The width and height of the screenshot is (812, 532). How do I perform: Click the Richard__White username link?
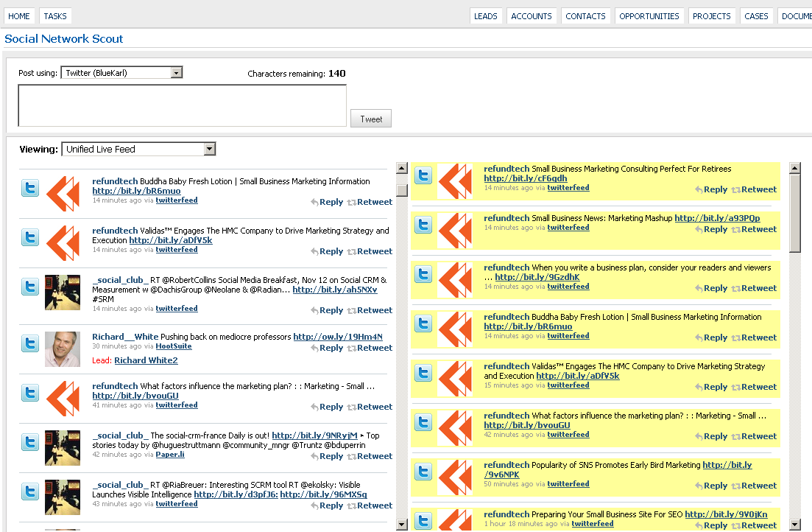click(125, 337)
